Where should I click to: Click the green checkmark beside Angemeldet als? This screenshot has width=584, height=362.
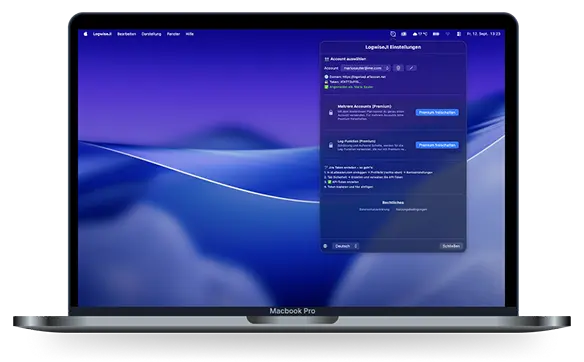point(326,87)
